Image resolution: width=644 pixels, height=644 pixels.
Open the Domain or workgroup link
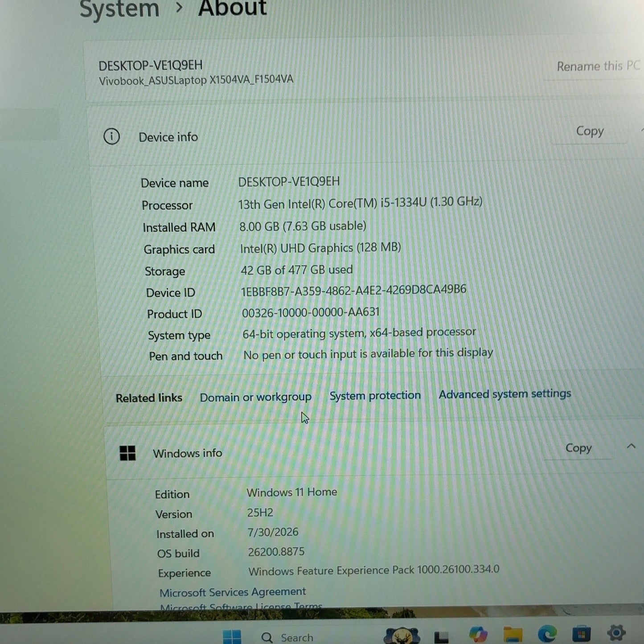coord(255,397)
